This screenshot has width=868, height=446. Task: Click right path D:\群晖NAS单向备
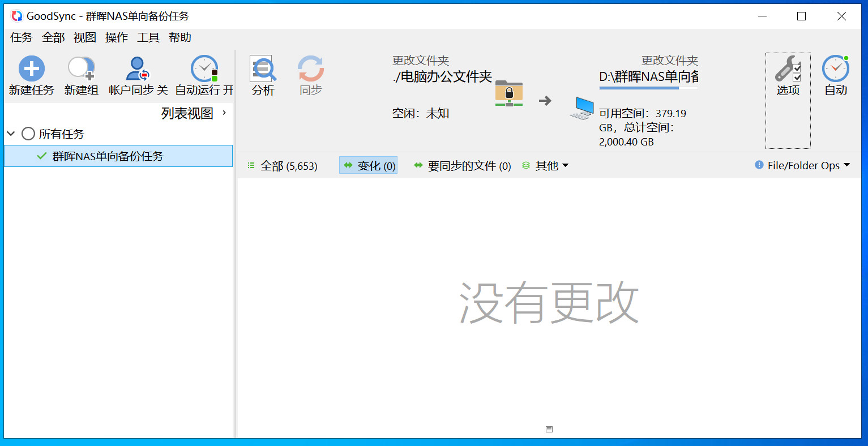pyautogui.click(x=649, y=76)
